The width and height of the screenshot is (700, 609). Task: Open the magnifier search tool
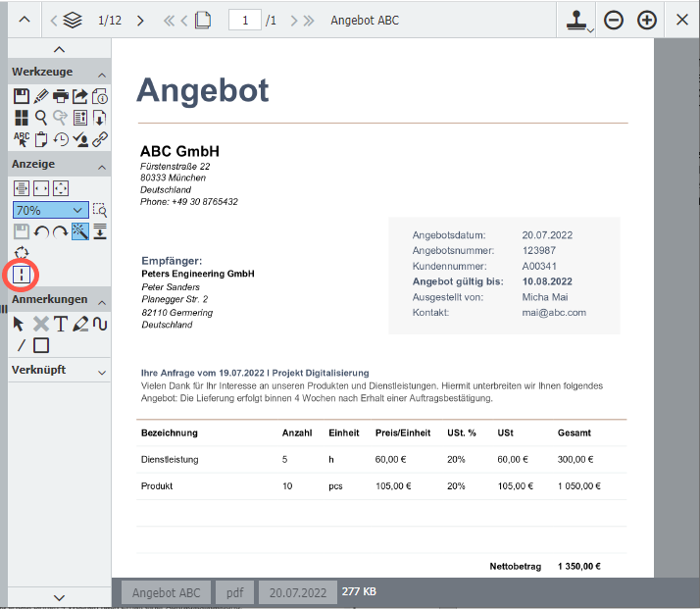41,118
